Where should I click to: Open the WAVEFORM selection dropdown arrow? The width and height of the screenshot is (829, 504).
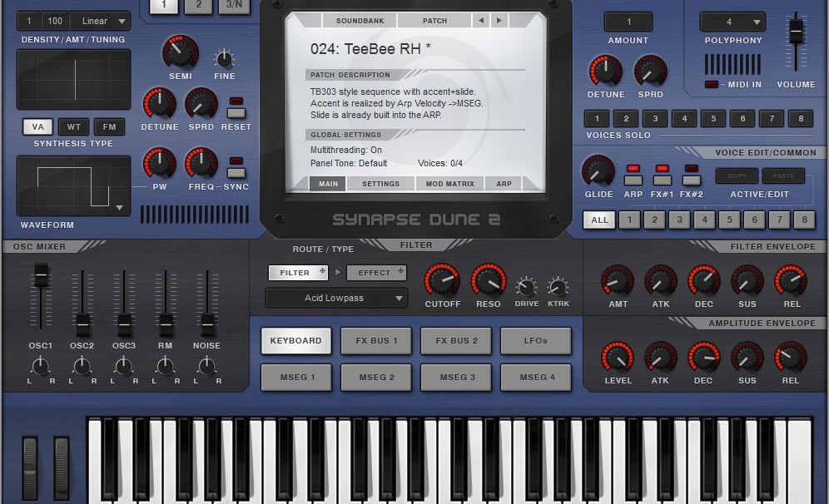click(x=120, y=208)
